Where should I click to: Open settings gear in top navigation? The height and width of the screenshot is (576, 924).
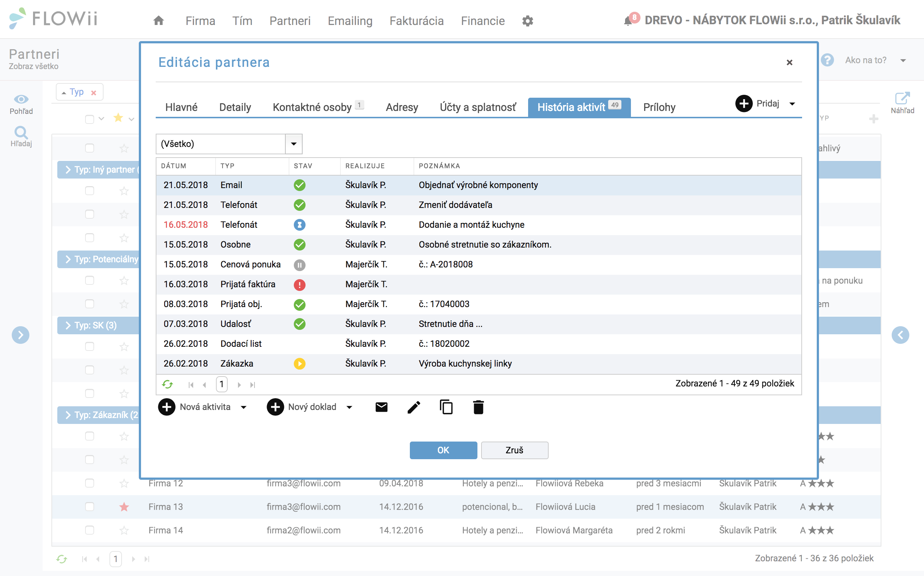click(x=527, y=21)
